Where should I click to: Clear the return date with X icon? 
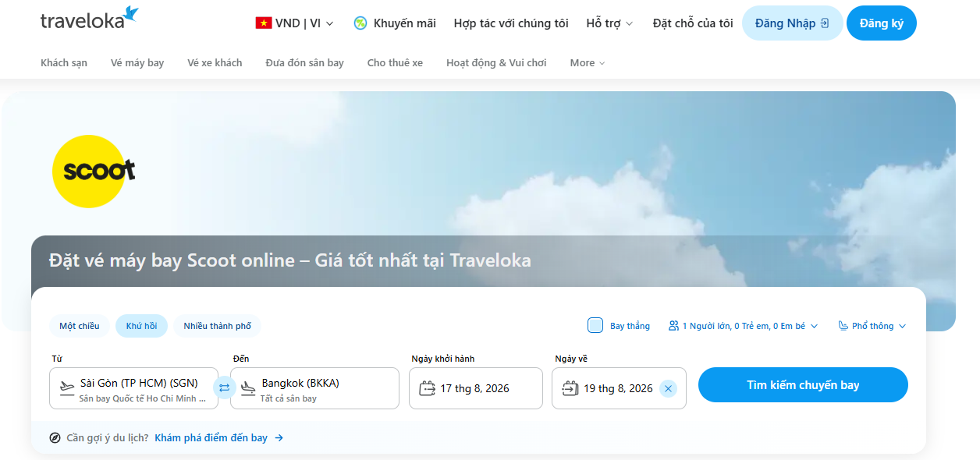[x=668, y=388]
